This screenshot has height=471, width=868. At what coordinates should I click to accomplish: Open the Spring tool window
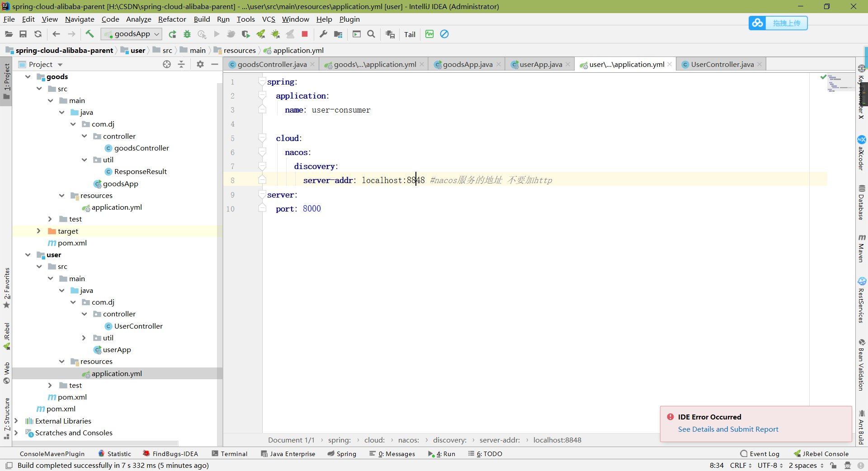tap(342, 454)
